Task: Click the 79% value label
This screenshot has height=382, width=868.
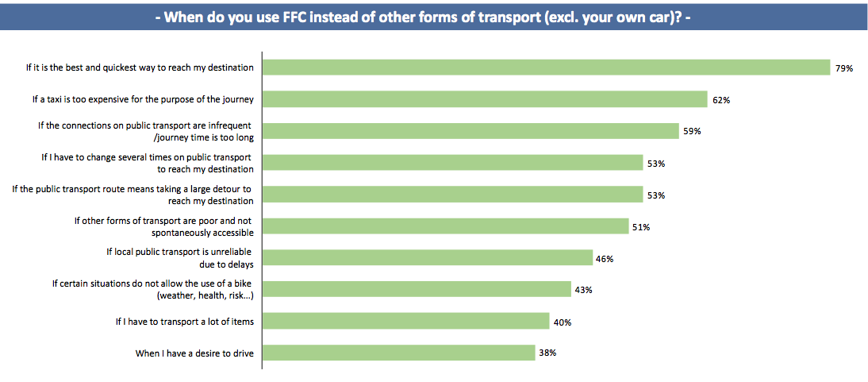Action: coord(843,68)
